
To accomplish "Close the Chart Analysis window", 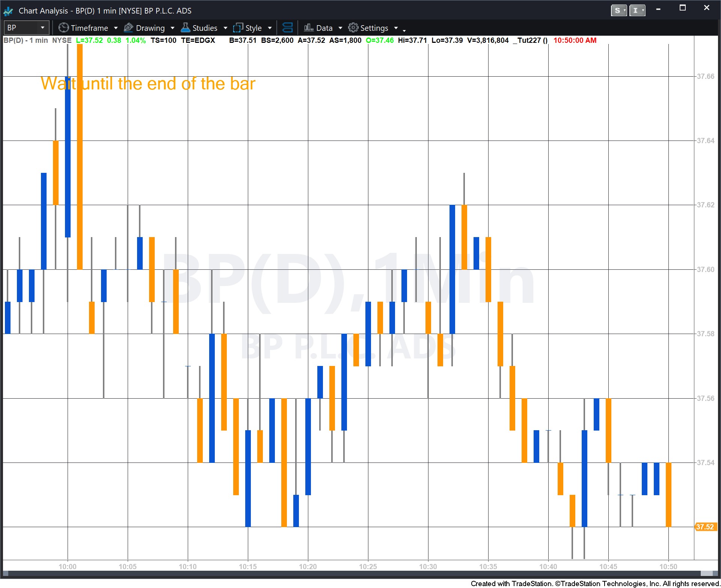I will (706, 8).
